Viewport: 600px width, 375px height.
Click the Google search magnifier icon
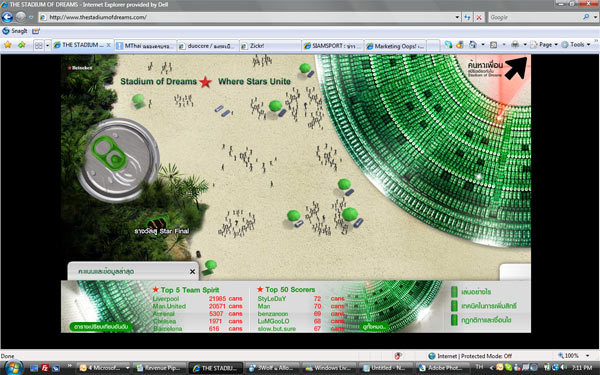pyautogui.click(x=586, y=17)
